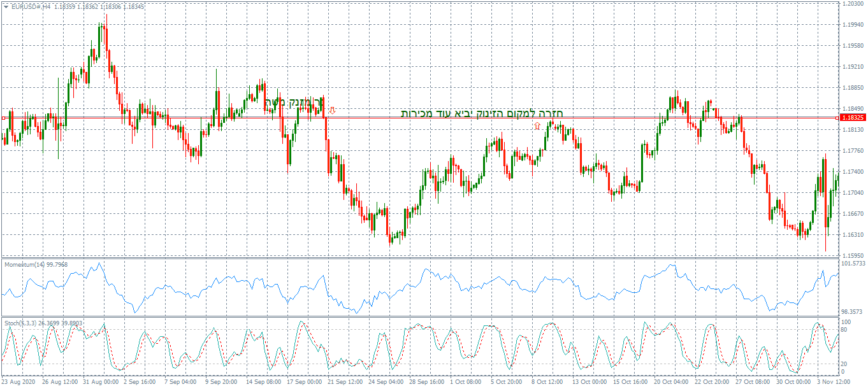Click price scale value 1.19940

point(853,25)
